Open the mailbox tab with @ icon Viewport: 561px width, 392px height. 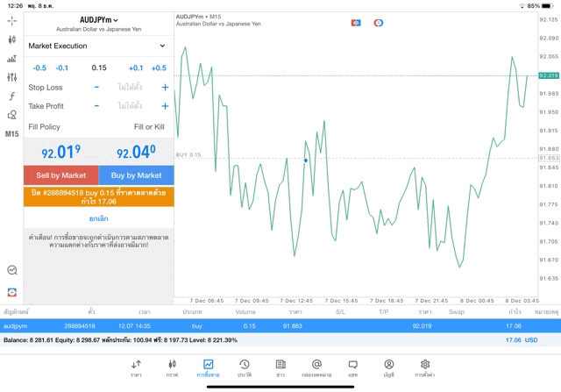pos(316,368)
